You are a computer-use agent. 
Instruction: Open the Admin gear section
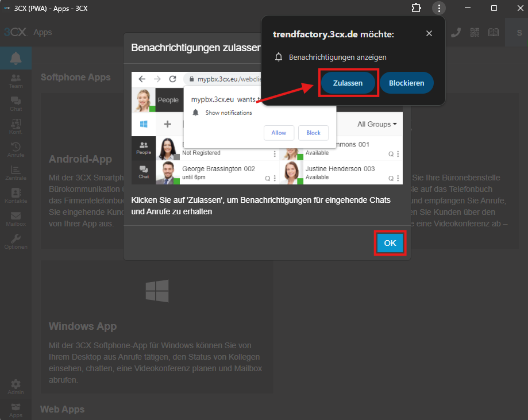[x=16, y=387]
